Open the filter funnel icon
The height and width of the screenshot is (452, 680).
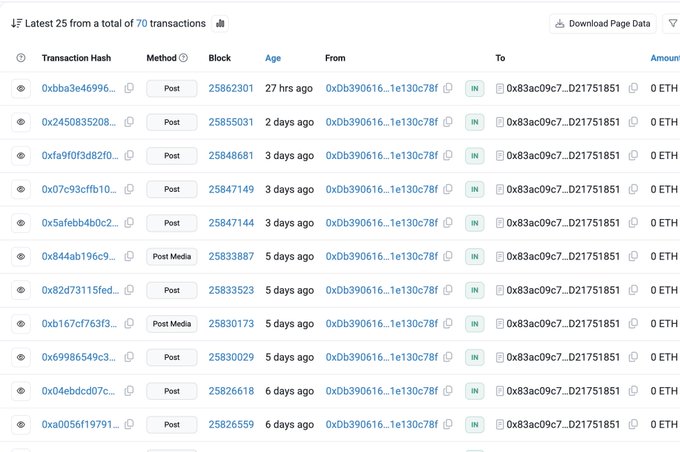673,23
